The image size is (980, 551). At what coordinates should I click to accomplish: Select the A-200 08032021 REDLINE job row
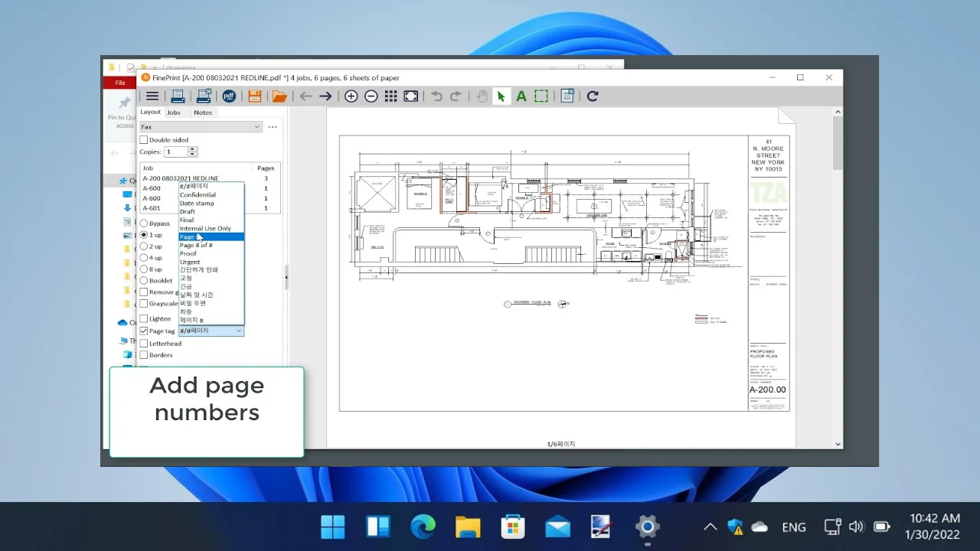(x=209, y=178)
